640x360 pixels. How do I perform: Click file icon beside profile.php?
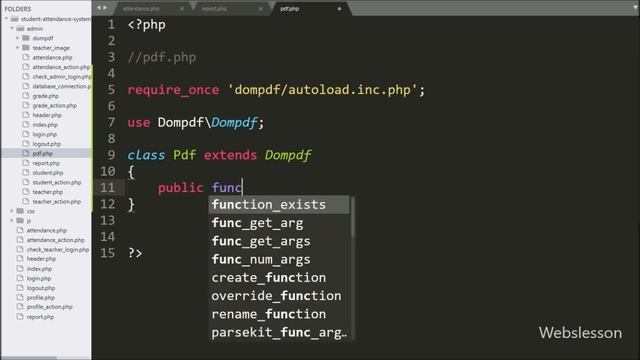click(20, 298)
